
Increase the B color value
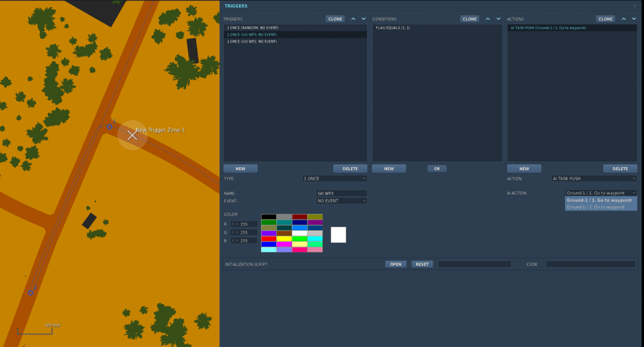[237, 241]
